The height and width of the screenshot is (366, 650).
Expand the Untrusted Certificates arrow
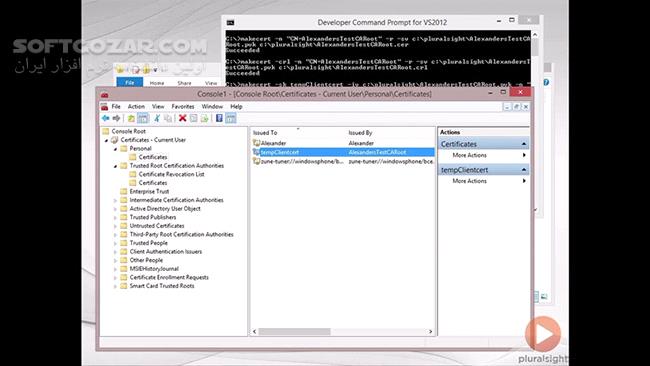(116, 226)
